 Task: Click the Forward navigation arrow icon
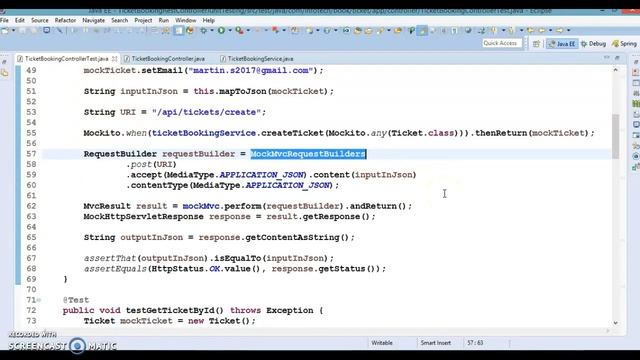pos(560,30)
